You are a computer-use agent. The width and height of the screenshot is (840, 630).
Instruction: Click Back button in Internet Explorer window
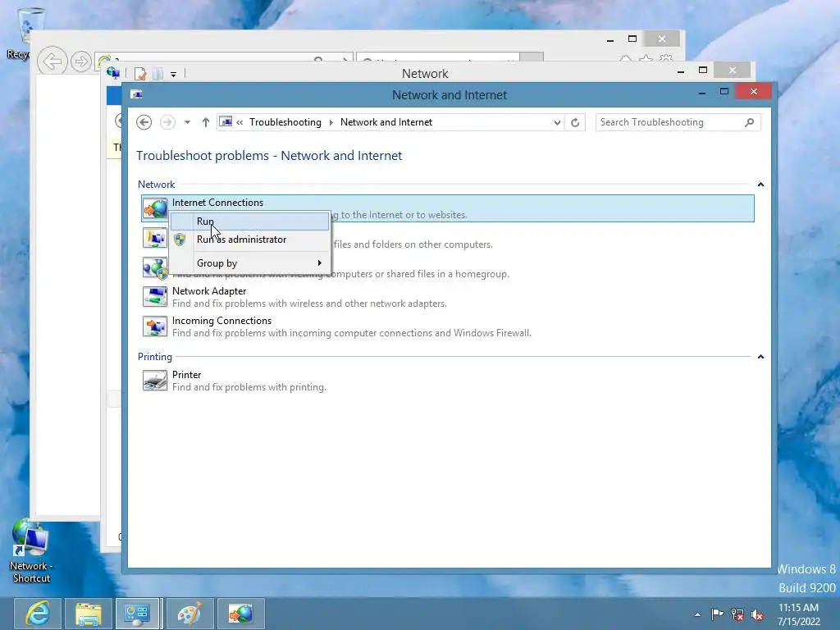[52, 61]
